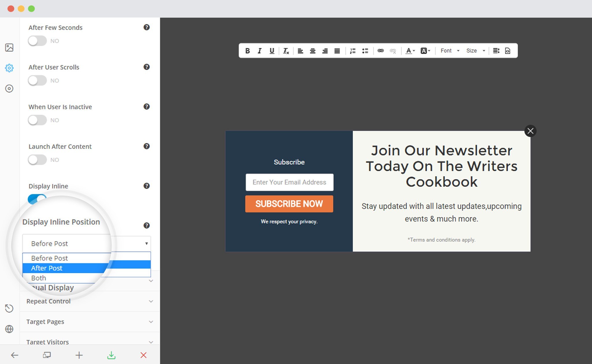Viewport: 592px width, 364px height.
Task: Expand the Target Pages section
Action: [90, 322]
